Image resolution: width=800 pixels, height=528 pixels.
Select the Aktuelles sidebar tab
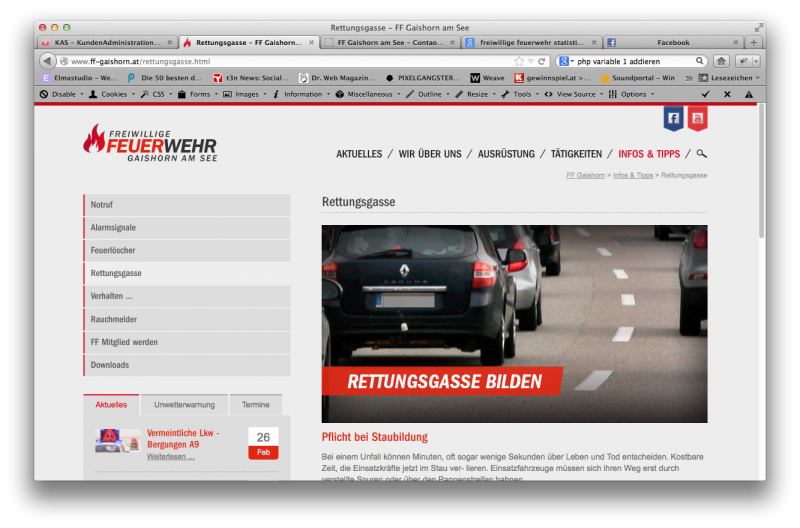[x=111, y=405]
